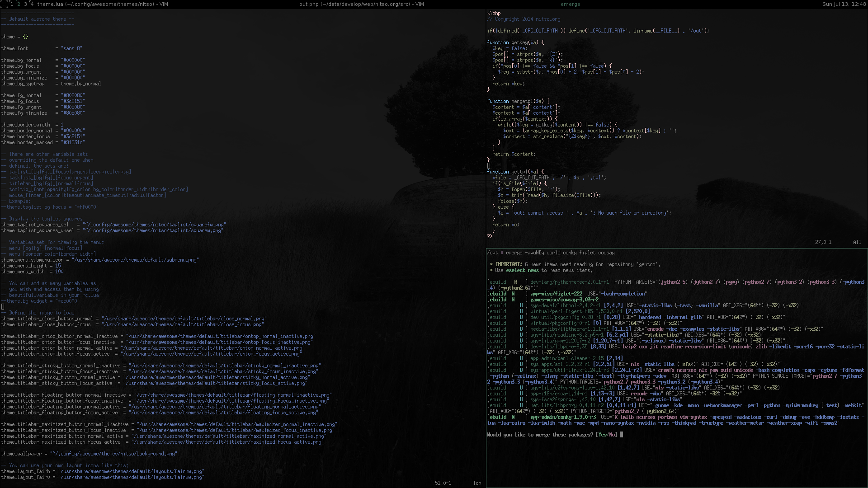Switch to tag 4
Viewport: 868px width, 488px height.
coord(32,4)
